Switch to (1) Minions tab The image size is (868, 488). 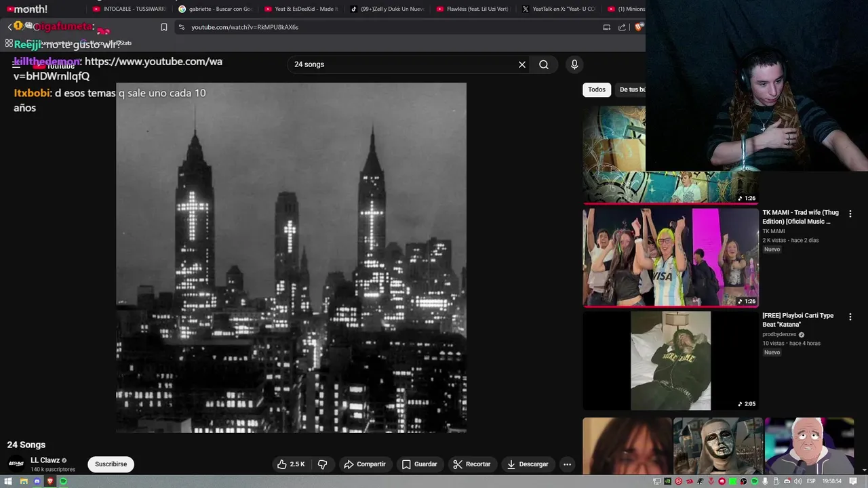tap(625, 9)
